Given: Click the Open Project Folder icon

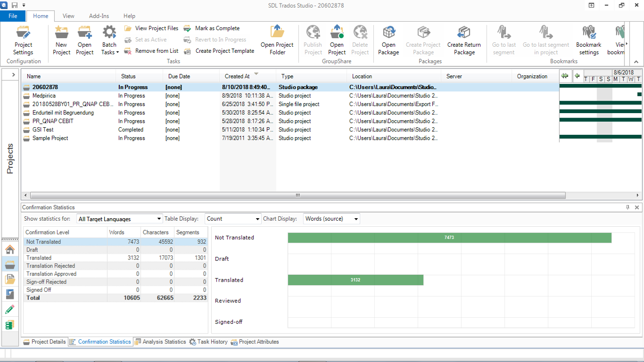Looking at the screenshot, I should click(277, 40).
